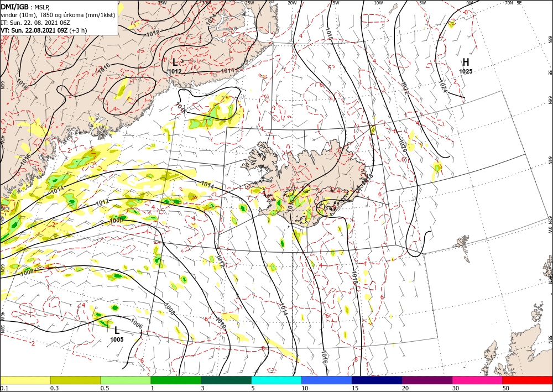Image resolution: width=553 pixels, height=392 pixels.
Task: Click the 10W longitude label
Action: coord(378,3)
